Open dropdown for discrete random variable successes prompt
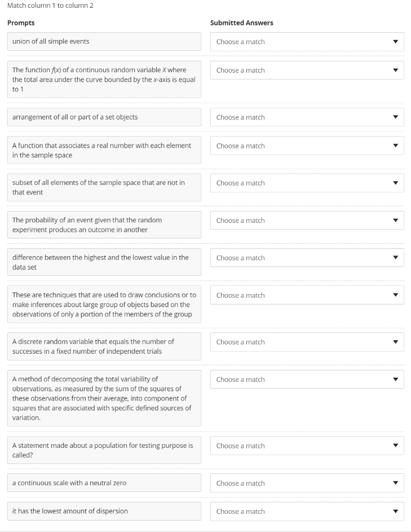 pyautogui.click(x=306, y=342)
